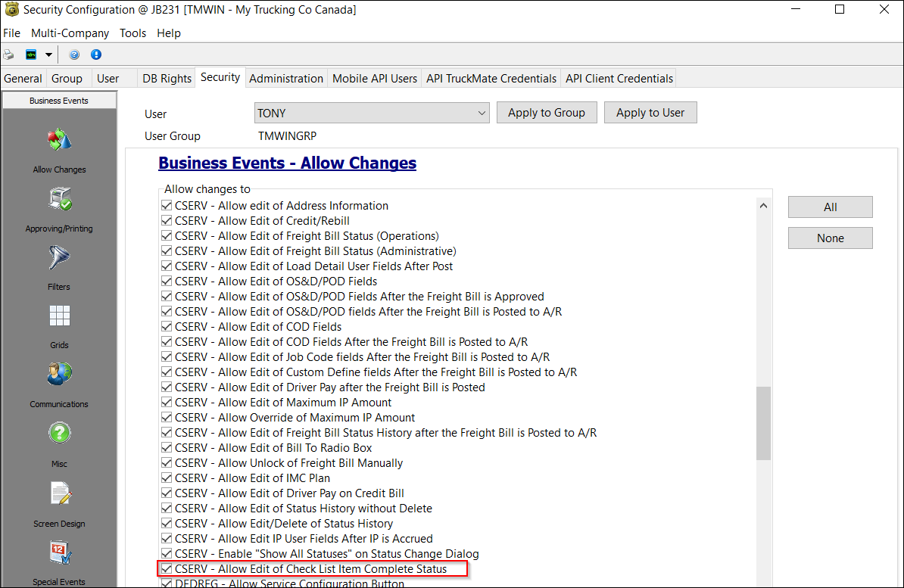
Task: Toggle IP User Fields After IP is Accrued checkbox
Action: [x=167, y=538]
